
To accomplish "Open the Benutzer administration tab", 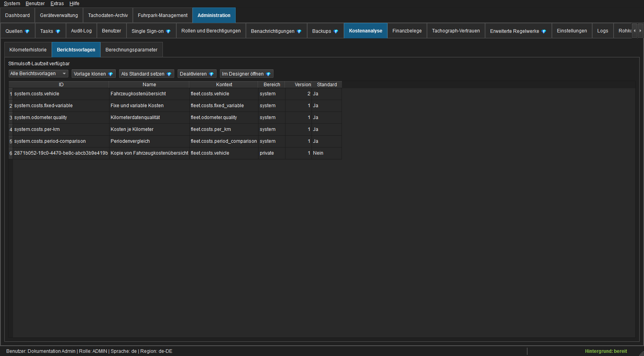I will 111,31.
